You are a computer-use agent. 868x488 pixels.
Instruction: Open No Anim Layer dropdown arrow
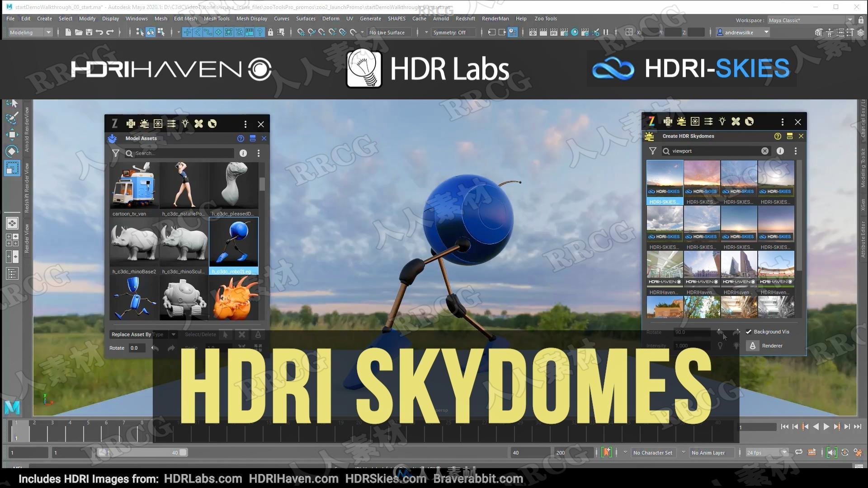pos(684,452)
